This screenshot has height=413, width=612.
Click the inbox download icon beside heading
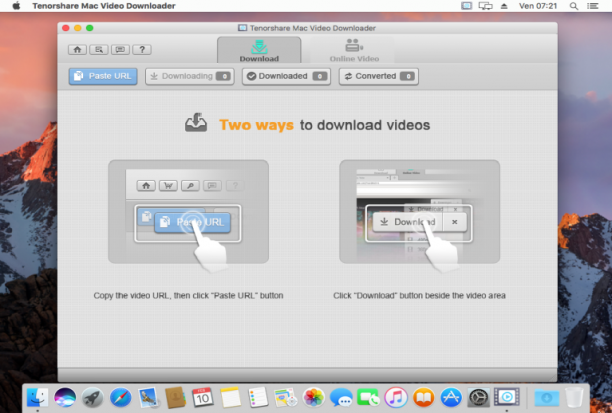pyautogui.click(x=196, y=123)
